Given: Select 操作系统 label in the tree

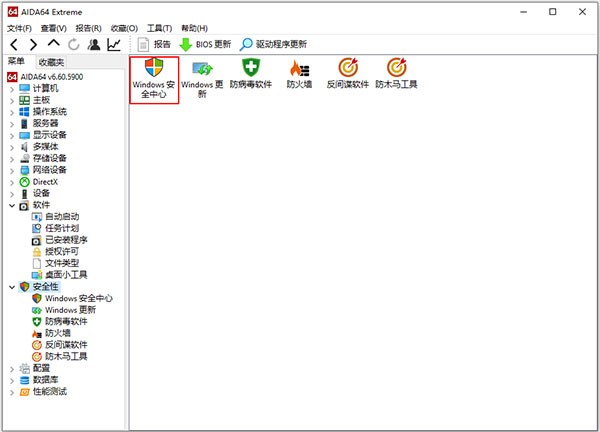Looking at the screenshot, I should [x=50, y=112].
